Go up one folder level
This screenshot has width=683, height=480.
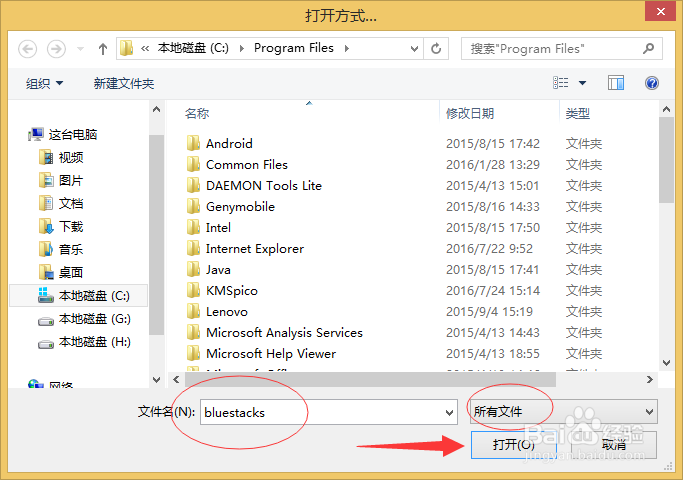click(x=103, y=49)
